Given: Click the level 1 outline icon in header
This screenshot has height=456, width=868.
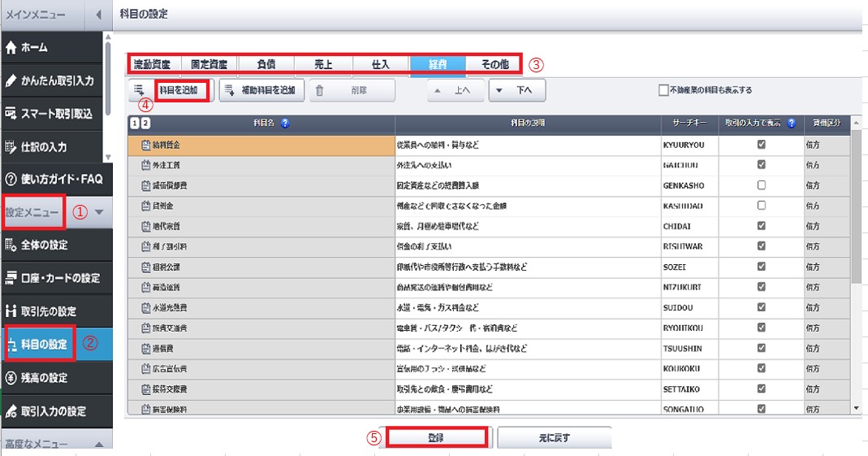Looking at the screenshot, I should [135, 123].
